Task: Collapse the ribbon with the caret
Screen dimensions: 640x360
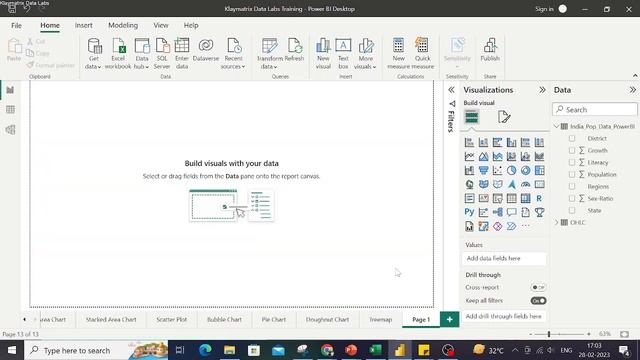Action: coord(635,76)
